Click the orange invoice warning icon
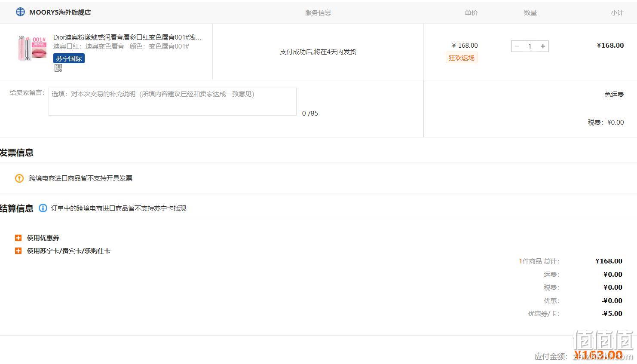The width and height of the screenshot is (637, 364). click(x=19, y=178)
